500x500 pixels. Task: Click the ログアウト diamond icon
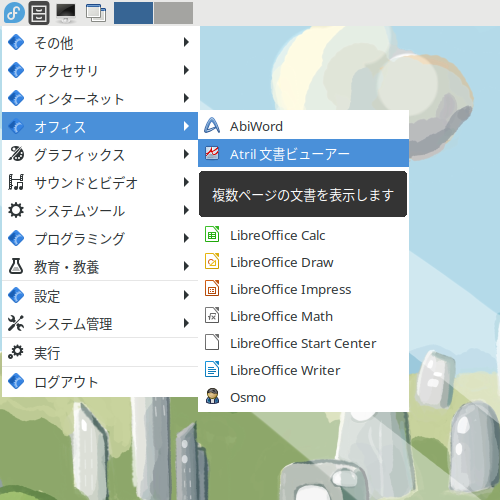[x=16, y=381]
